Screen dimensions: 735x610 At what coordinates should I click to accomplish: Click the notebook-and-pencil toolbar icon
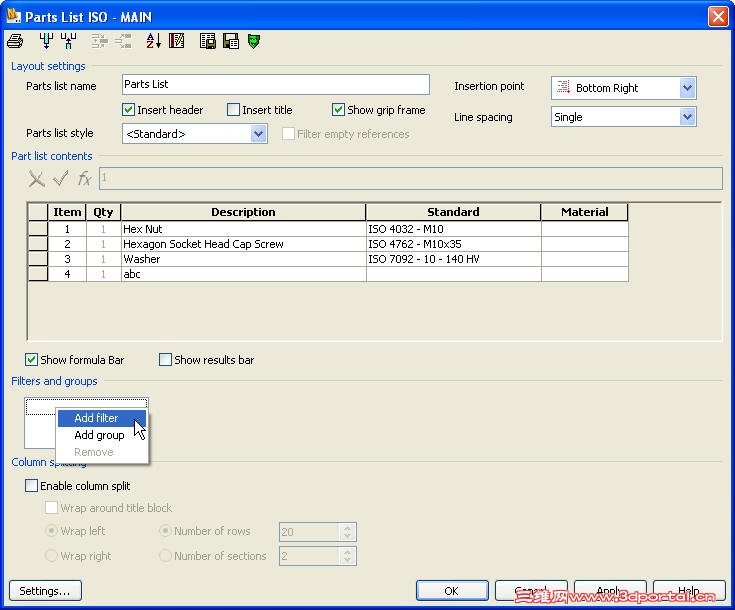[177, 41]
